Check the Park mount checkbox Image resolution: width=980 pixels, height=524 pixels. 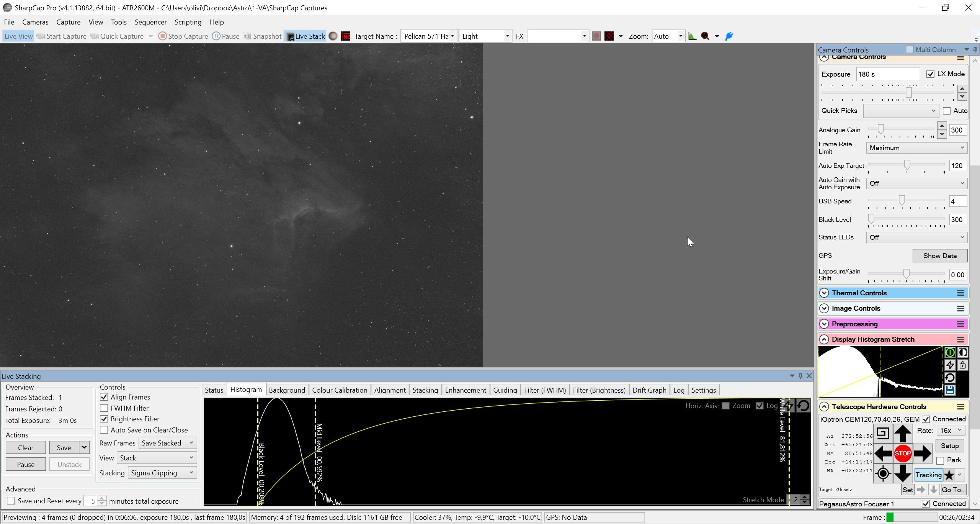tap(941, 460)
